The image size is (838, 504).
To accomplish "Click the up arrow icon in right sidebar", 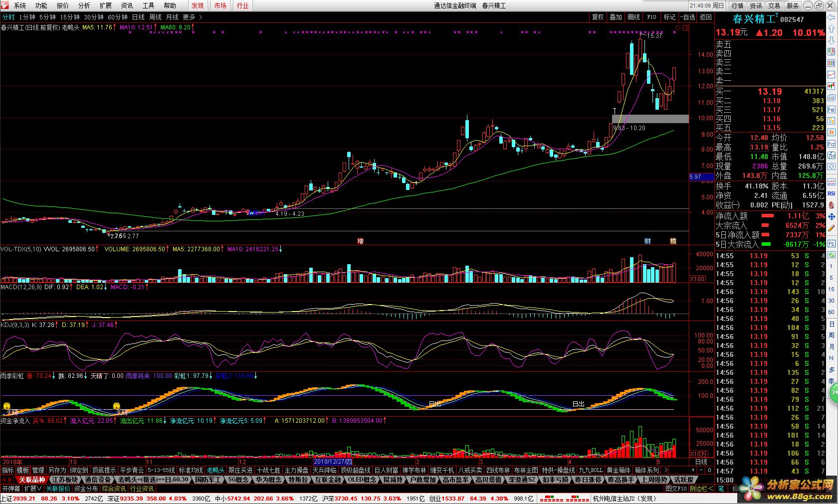I will click(832, 28).
